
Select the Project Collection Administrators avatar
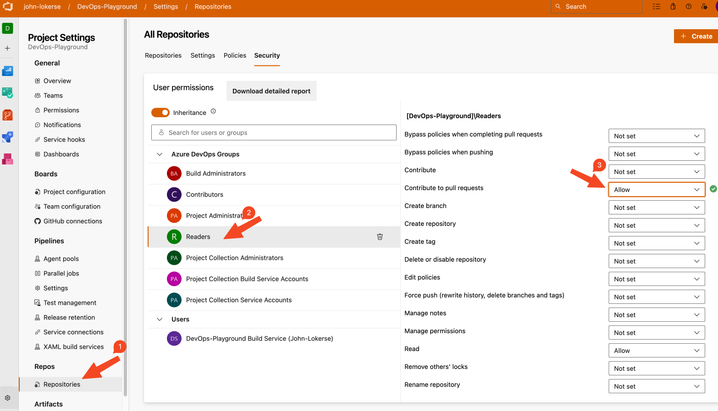174,258
